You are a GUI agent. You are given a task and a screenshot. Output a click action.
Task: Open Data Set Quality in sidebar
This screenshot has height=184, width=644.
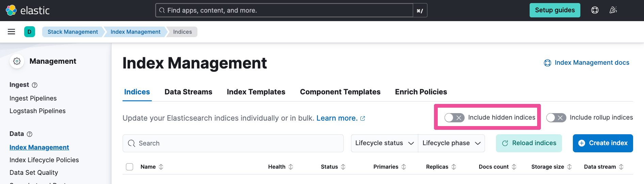(34, 173)
